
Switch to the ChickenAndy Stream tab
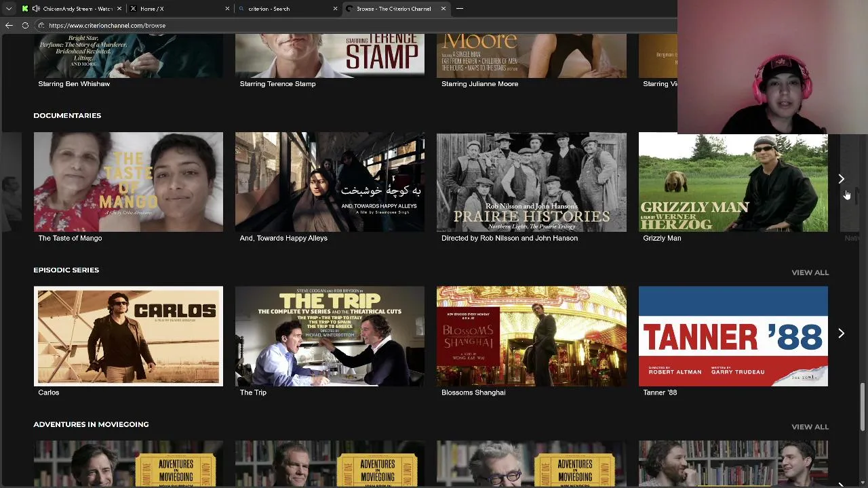tap(71, 9)
